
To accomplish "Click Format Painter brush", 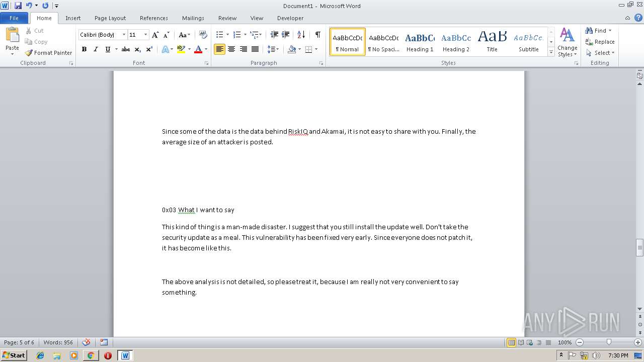I will click(x=48, y=53).
